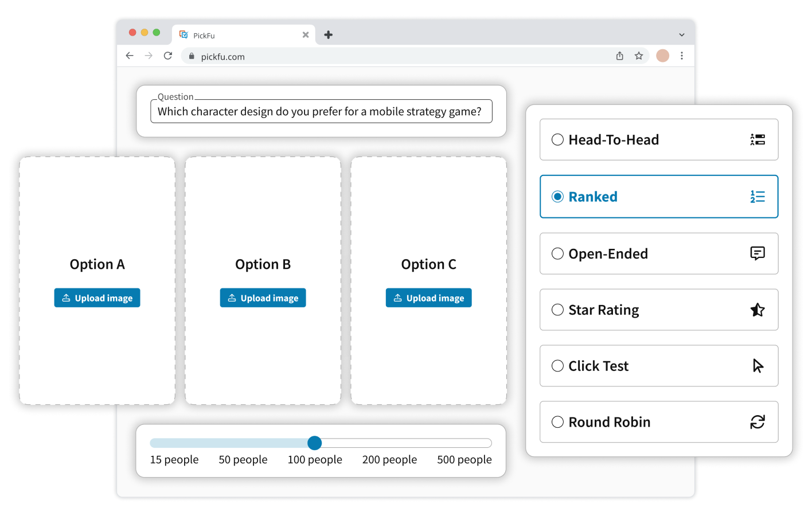This screenshot has height=516, width=812.
Task: Click the 200 people label
Action: pos(389,459)
